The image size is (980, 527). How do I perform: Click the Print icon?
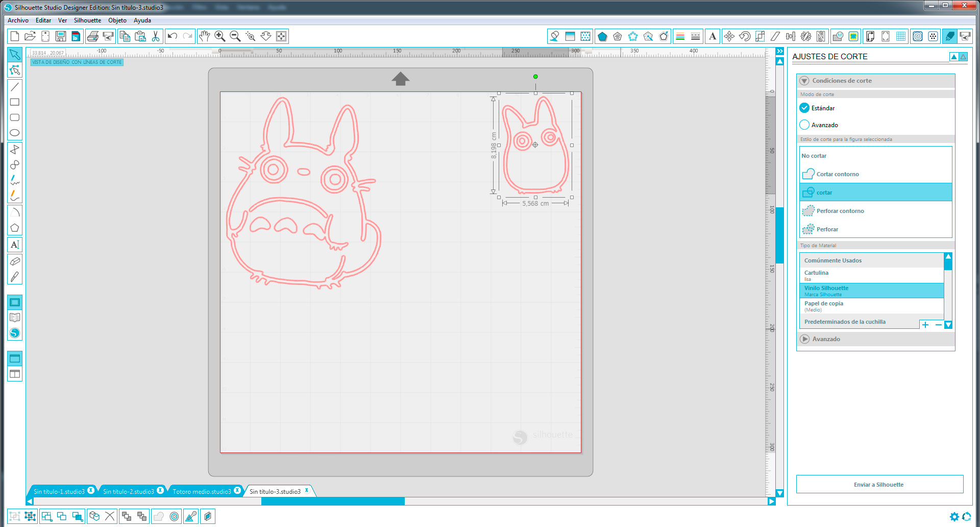pyautogui.click(x=93, y=36)
